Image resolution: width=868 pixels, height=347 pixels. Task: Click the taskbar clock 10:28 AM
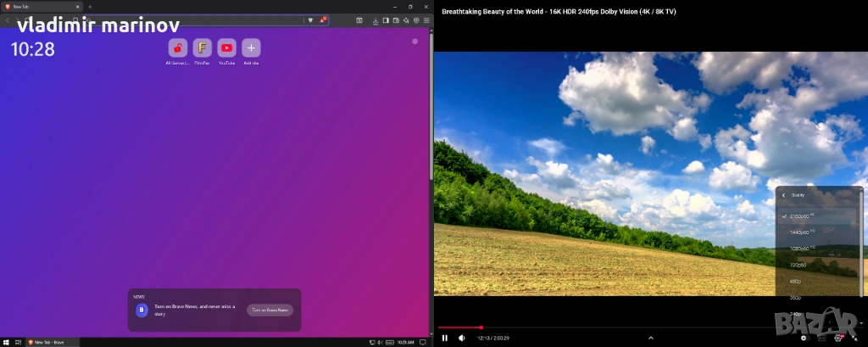[x=406, y=343]
